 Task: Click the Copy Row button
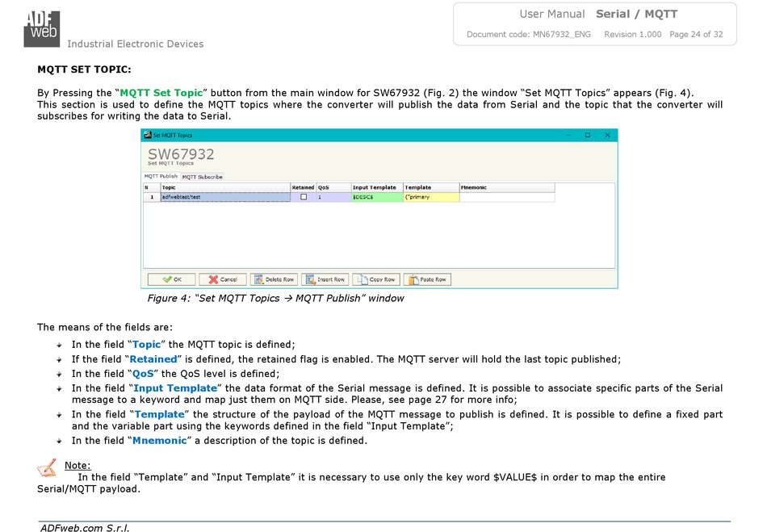[376, 279]
